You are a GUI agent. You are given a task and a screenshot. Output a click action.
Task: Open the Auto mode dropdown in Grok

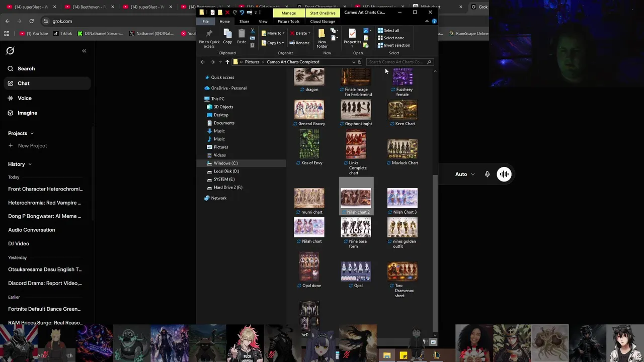coord(464,174)
